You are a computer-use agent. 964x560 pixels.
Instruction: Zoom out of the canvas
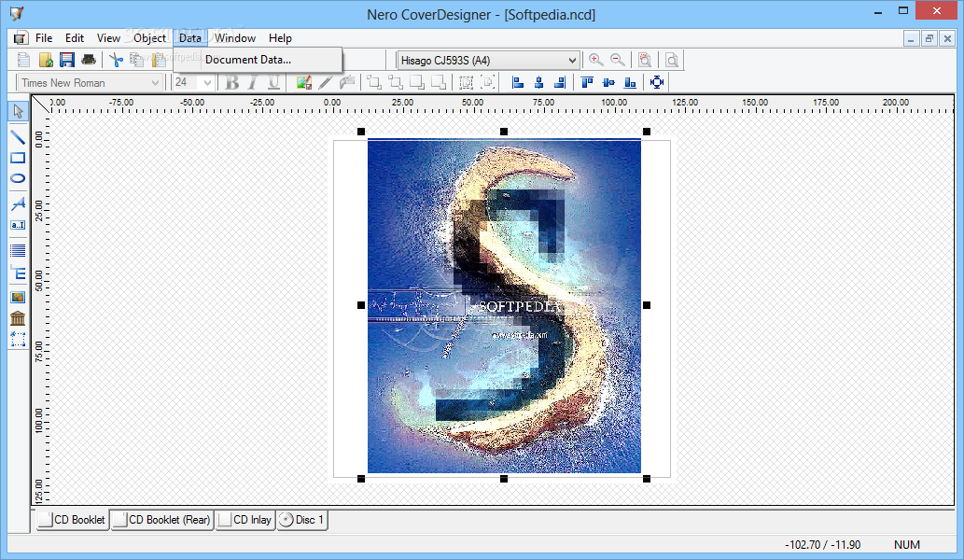[x=618, y=60]
